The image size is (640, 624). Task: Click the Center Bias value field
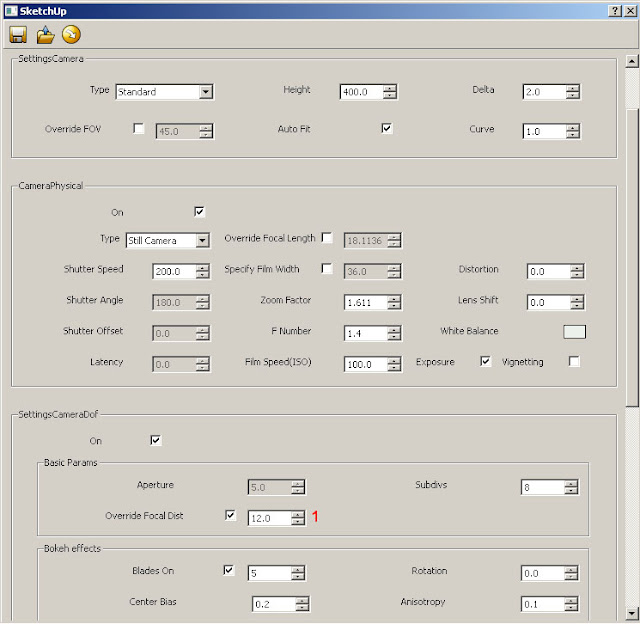274,604
